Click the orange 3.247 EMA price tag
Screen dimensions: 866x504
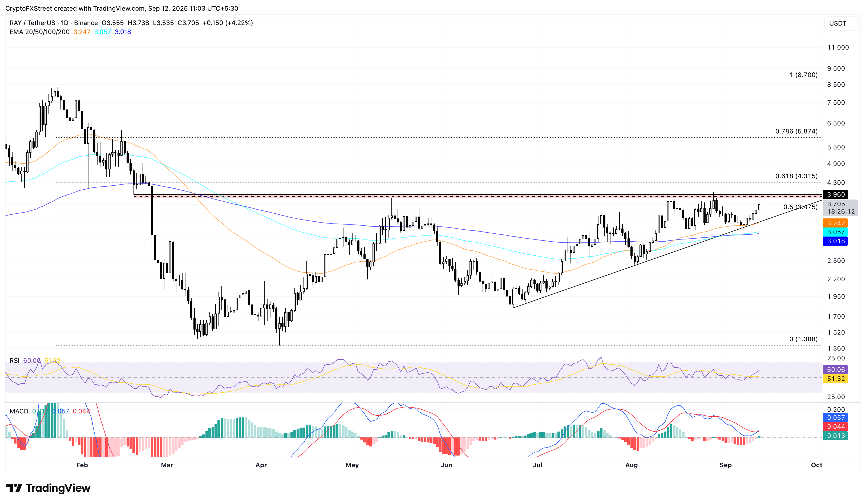[835, 223]
